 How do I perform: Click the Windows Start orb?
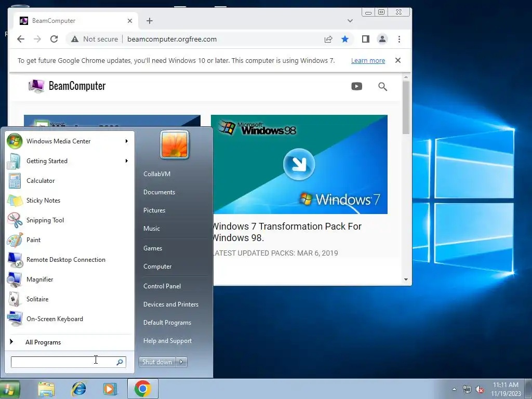point(9,389)
